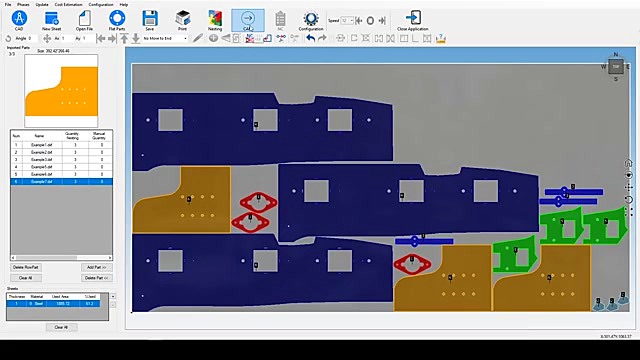This screenshot has height=360, width=640.
Task: Click the help icon ending second toolbar
Action: coord(440,38)
